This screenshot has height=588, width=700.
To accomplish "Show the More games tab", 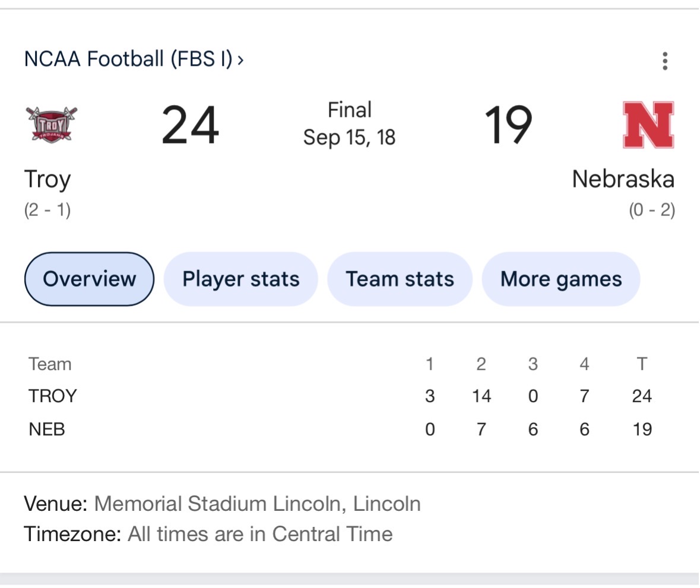I will click(x=560, y=279).
